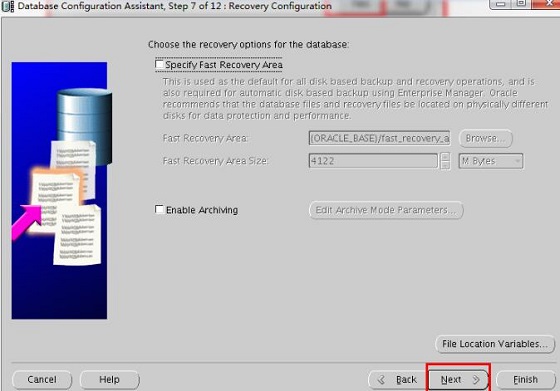
Task: Click the right chevron on Next
Action: [476, 380]
